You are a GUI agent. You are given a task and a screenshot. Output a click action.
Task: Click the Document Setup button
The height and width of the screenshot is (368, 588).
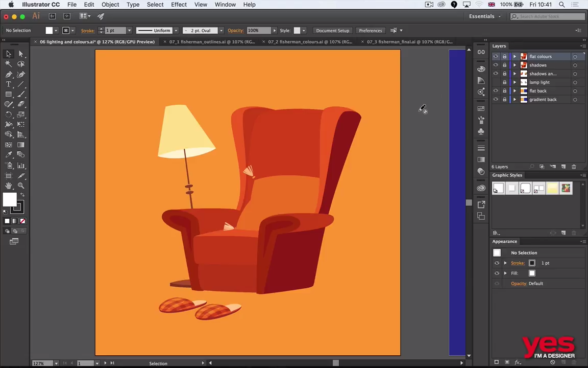pos(332,31)
